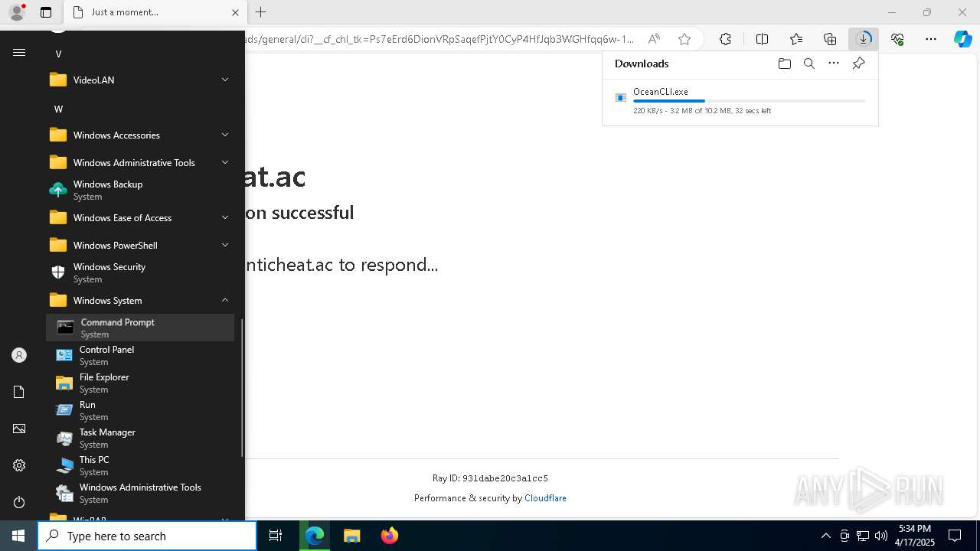This screenshot has width=980, height=551.
Task: Open Start menu Settings gear
Action: [x=19, y=465]
